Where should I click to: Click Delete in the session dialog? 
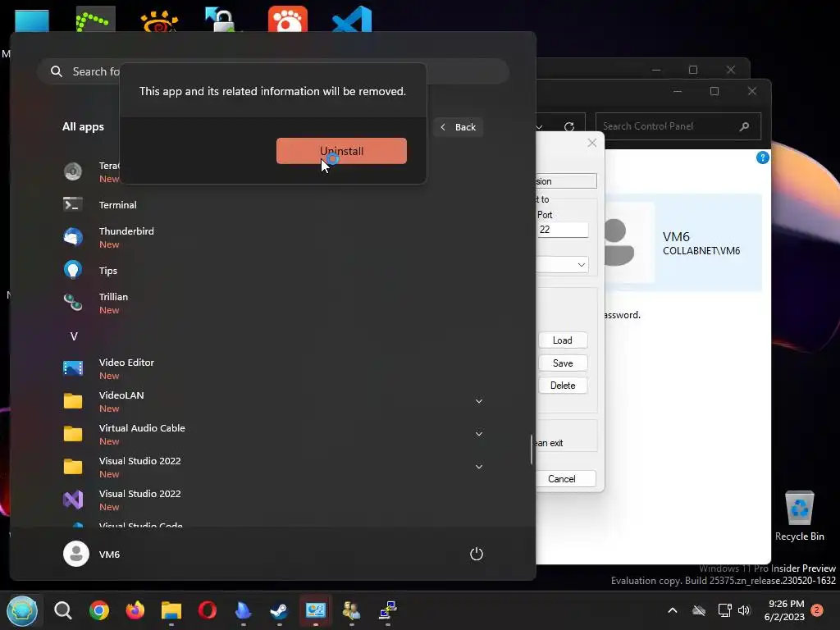coord(563,386)
